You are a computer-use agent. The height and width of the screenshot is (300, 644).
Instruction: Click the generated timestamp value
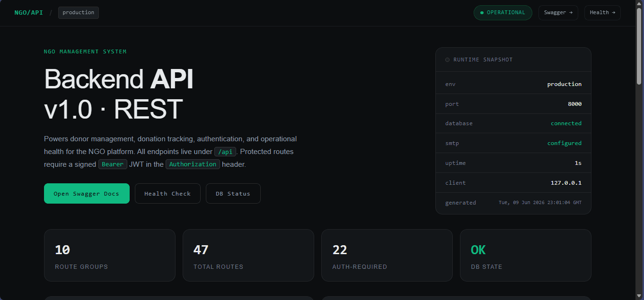[540, 203]
